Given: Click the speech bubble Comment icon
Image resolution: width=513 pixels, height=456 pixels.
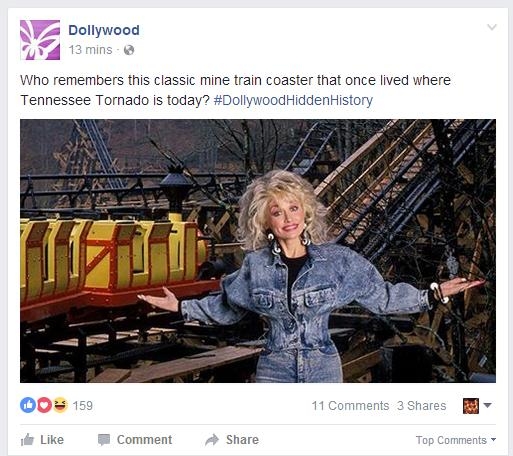Looking at the screenshot, I should [104, 440].
